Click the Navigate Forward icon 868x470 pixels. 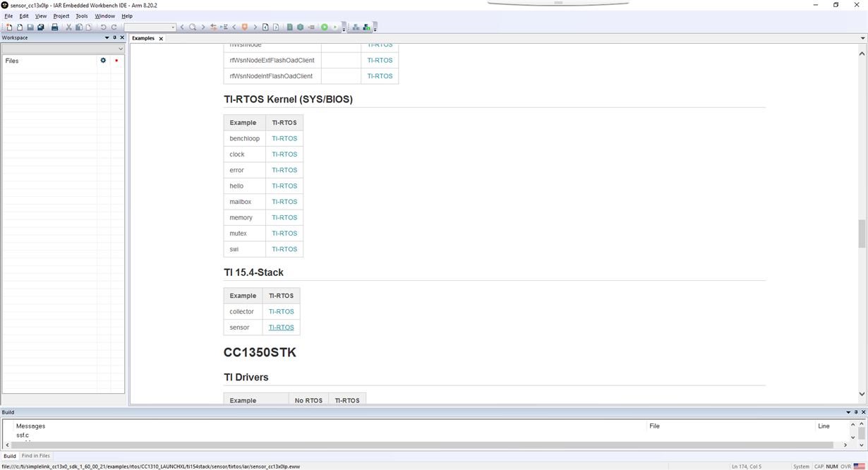click(276, 27)
